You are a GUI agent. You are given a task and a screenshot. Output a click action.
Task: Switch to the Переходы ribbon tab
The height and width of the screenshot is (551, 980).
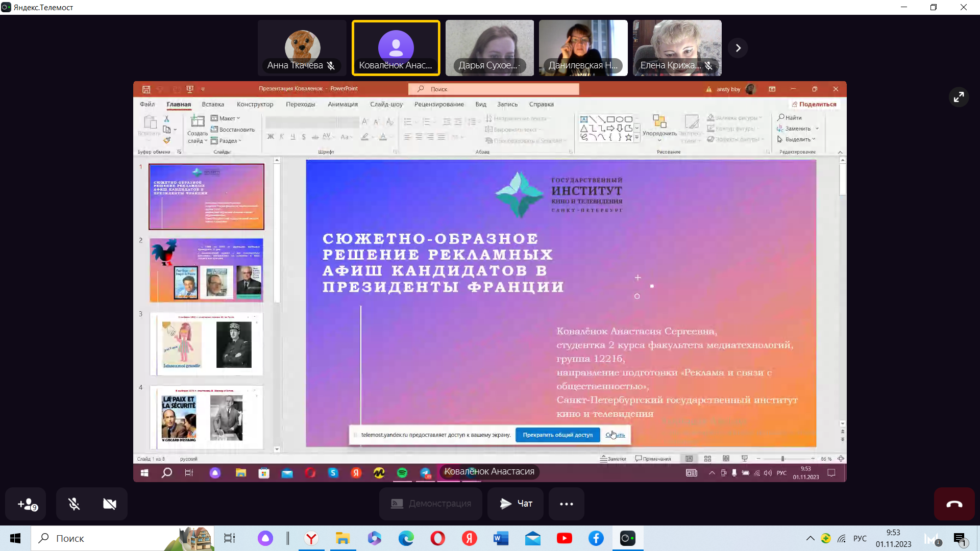coord(301,104)
